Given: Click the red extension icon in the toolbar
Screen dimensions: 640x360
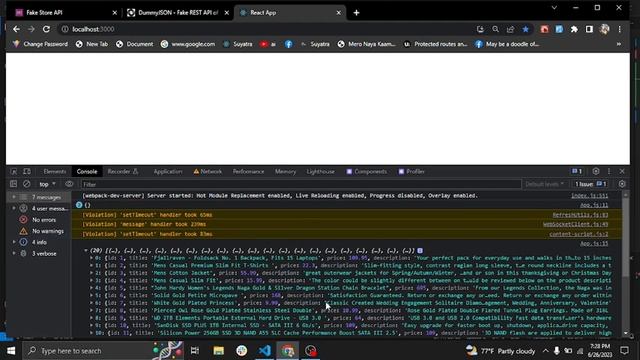Looking at the screenshot, I should (x=544, y=29).
